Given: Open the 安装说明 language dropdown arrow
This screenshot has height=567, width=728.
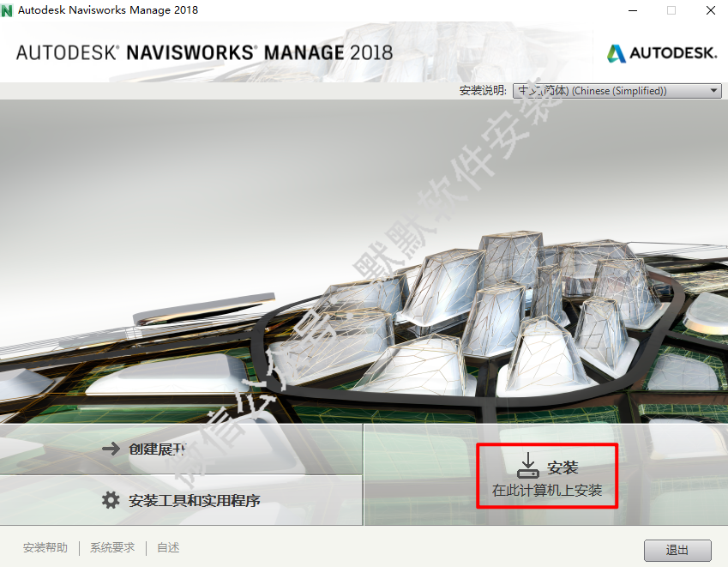Looking at the screenshot, I should click(x=714, y=91).
